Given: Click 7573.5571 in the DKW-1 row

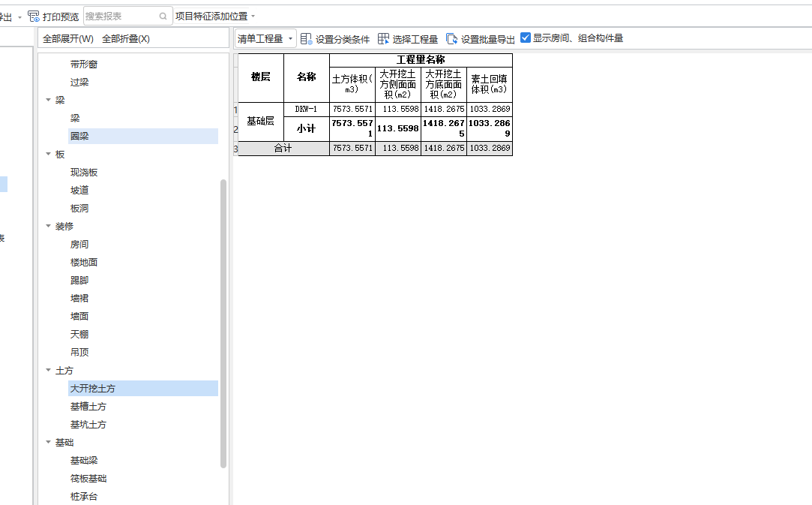Looking at the screenshot, I should (x=352, y=110).
